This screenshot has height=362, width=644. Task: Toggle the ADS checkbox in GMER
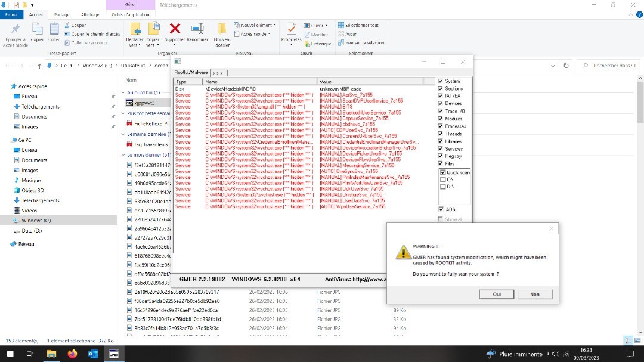point(440,209)
